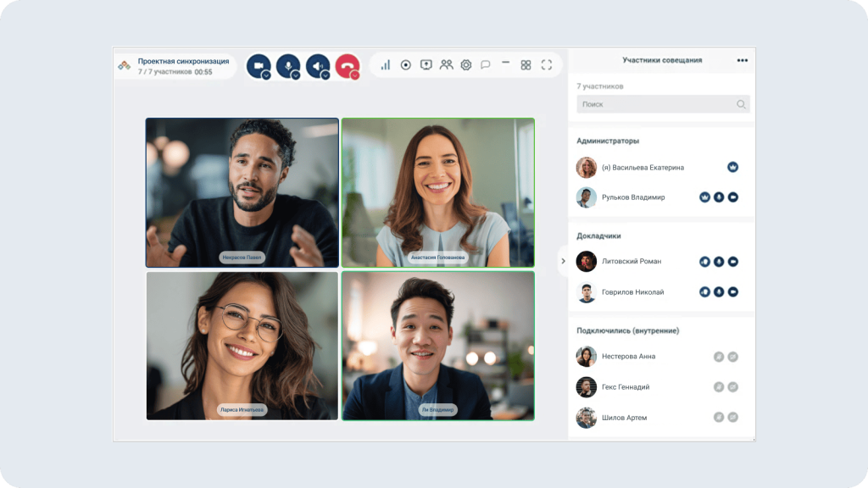This screenshot has height=488, width=868.
Task: Enter fullscreen mode via toolbar icon
Action: (546, 65)
